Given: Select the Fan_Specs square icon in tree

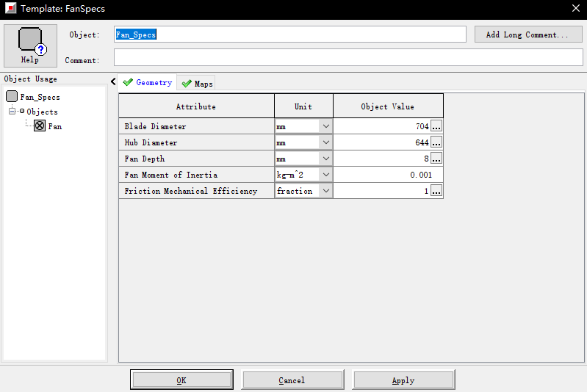Looking at the screenshot, I should pyautogui.click(x=12, y=96).
